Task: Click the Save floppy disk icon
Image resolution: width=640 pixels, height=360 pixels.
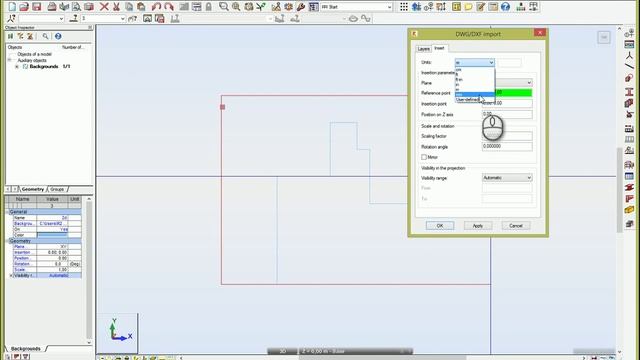Action: [37, 7]
